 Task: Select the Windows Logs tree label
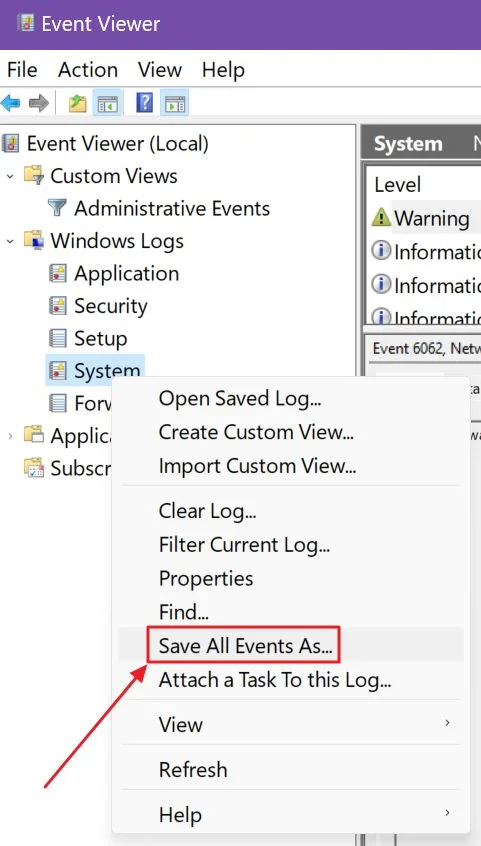(117, 241)
